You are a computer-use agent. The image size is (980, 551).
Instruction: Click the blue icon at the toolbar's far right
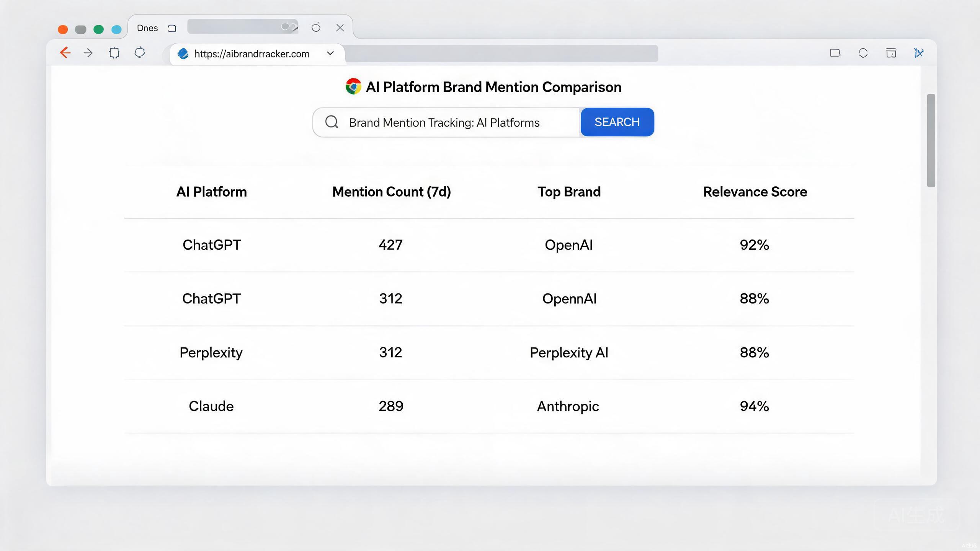[919, 53]
